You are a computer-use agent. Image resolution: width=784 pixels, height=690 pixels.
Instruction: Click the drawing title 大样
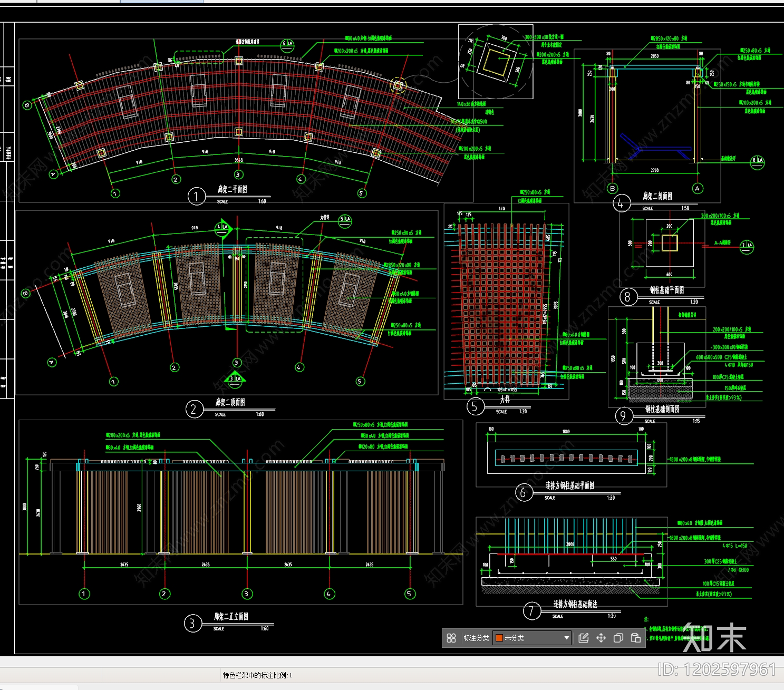coord(505,400)
